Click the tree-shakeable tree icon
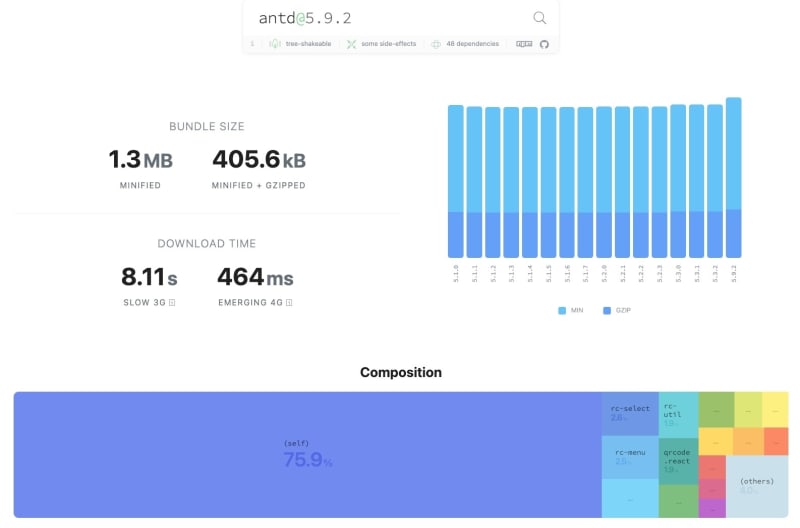 (x=275, y=44)
